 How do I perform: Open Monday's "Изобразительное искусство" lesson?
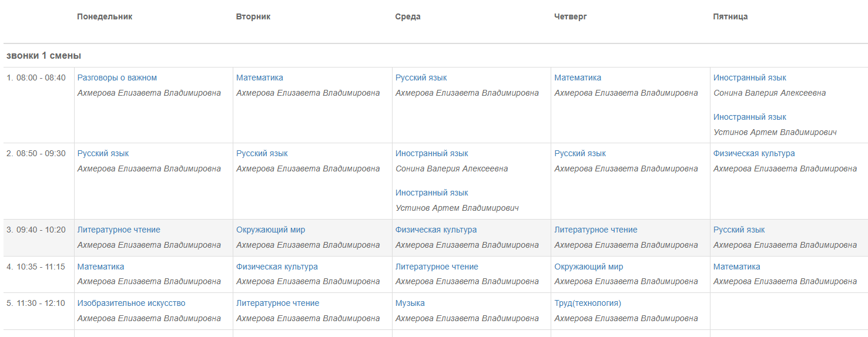(x=131, y=304)
